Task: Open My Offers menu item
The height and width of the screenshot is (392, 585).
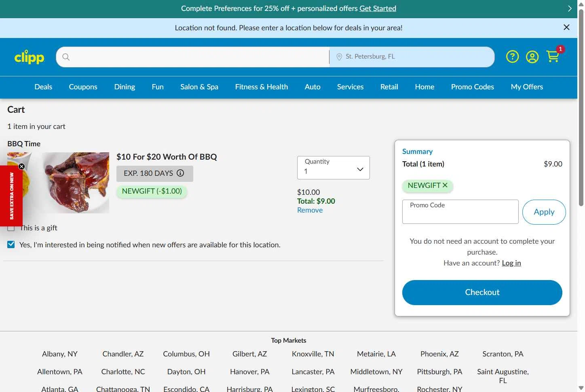Action: 527,87
